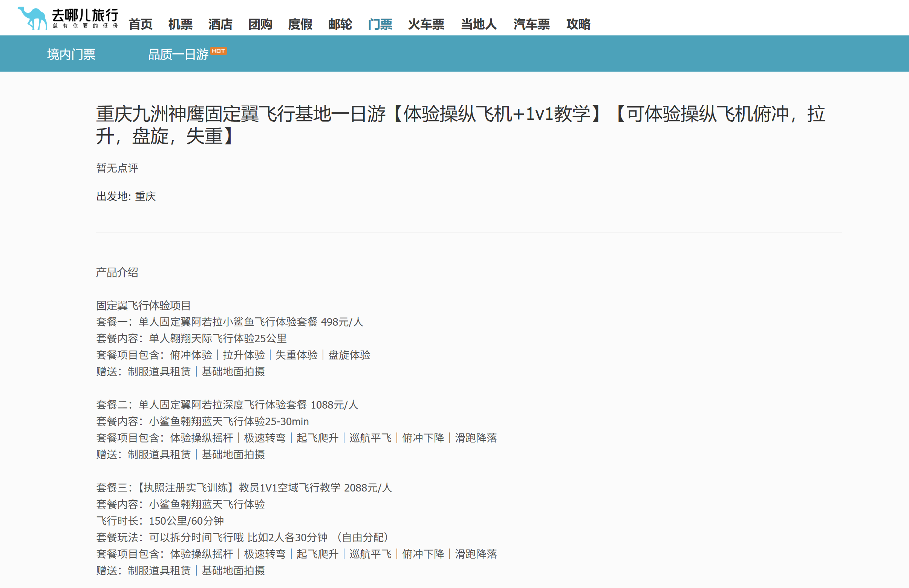Click the 套餐三 2088元/人 line
The image size is (909, 588).
244,488
